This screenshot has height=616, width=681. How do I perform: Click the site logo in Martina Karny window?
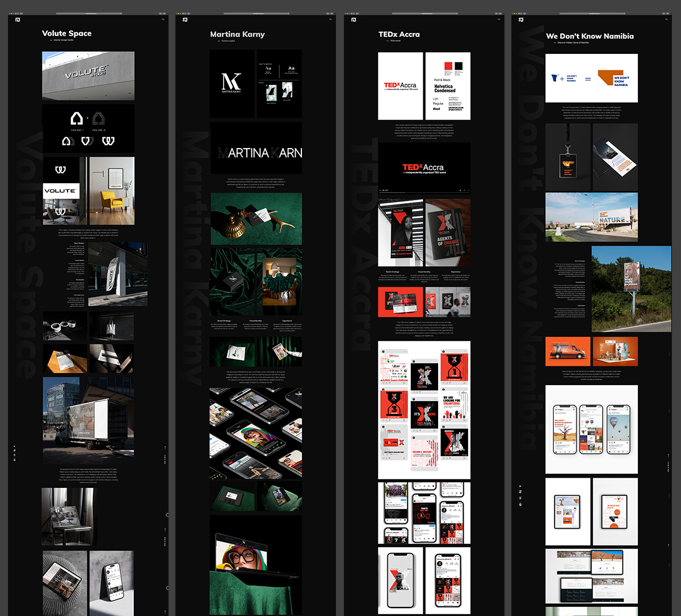184,20
